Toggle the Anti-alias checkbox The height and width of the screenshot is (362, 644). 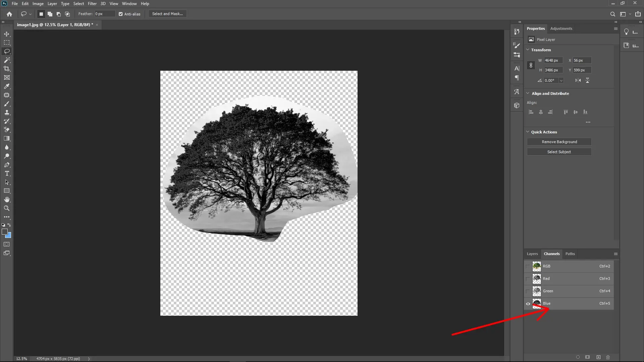tap(120, 14)
